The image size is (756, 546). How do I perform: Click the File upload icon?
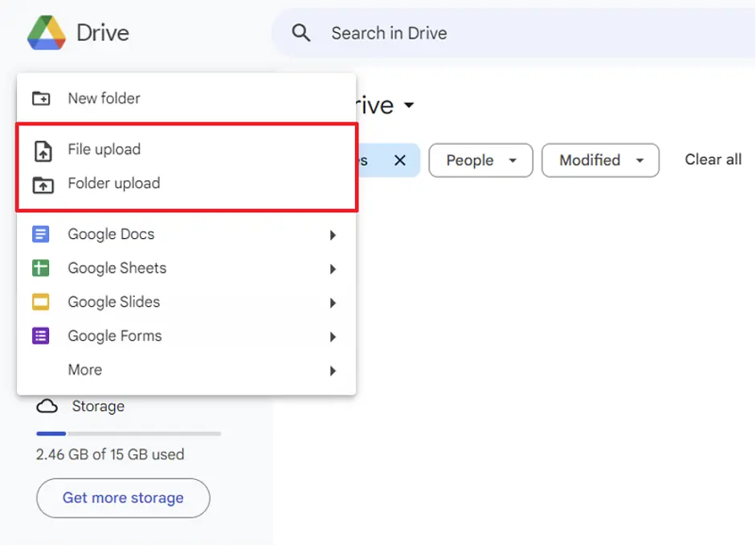coord(43,150)
